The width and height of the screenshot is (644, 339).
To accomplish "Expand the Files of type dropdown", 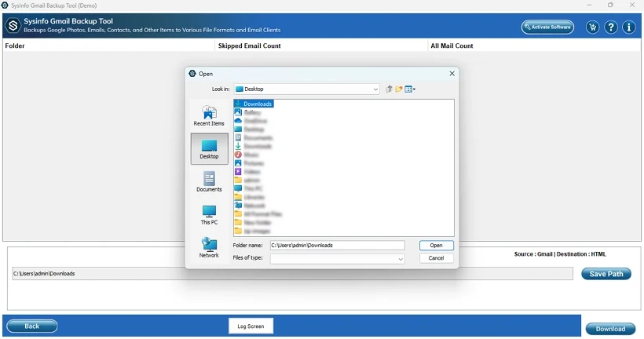I will 400,259.
